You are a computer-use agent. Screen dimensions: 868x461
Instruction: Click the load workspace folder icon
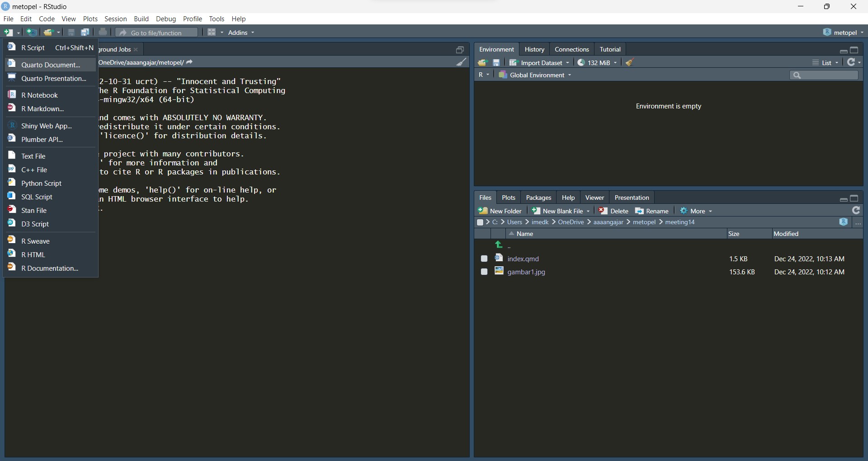tap(482, 63)
